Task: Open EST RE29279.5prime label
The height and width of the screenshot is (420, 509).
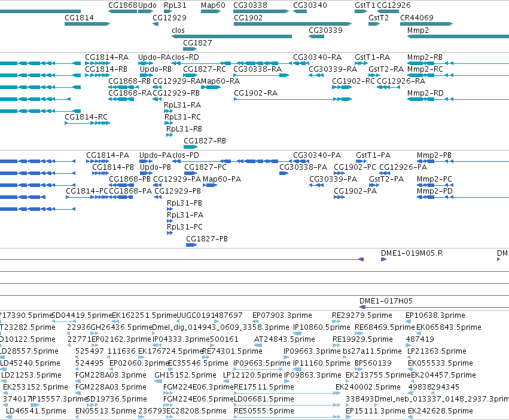Action: click(x=362, y=315)
